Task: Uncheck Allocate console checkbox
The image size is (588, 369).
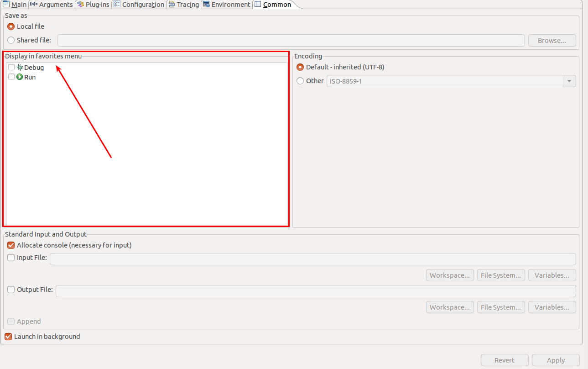Action: [11, 245]
